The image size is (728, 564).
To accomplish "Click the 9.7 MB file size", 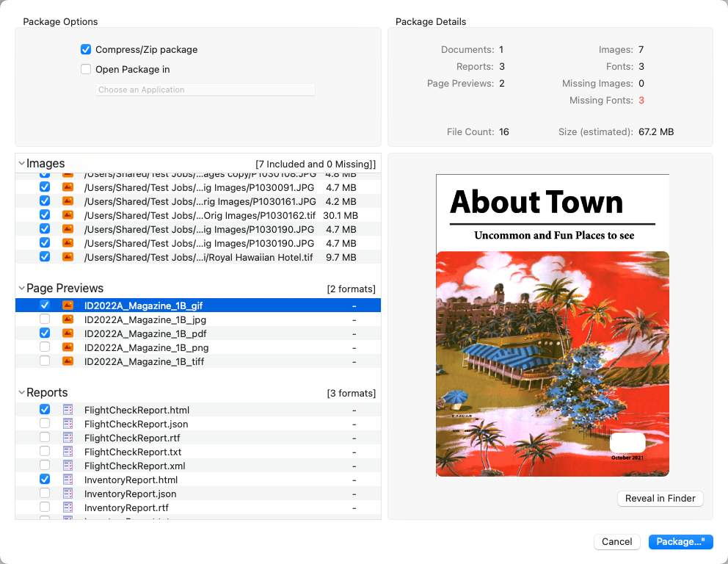I will click(x=341, y=257).
